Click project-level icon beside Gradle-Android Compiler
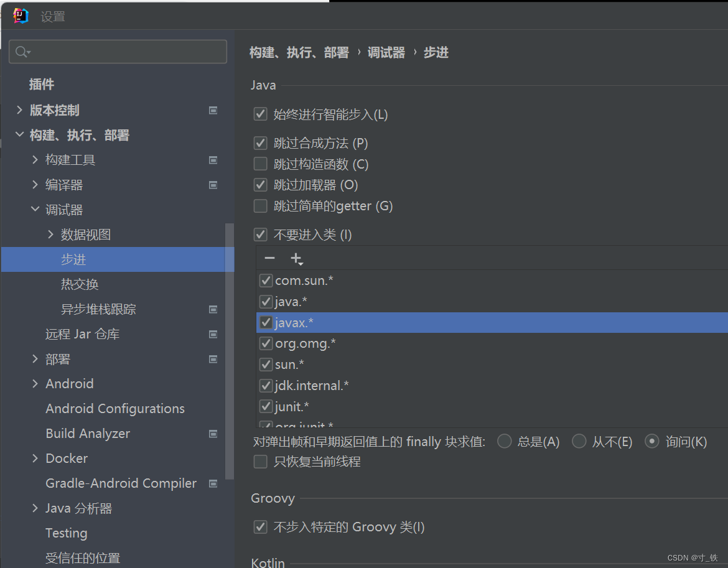This screenshot has height=568, width=728. [x=213, y=483]
